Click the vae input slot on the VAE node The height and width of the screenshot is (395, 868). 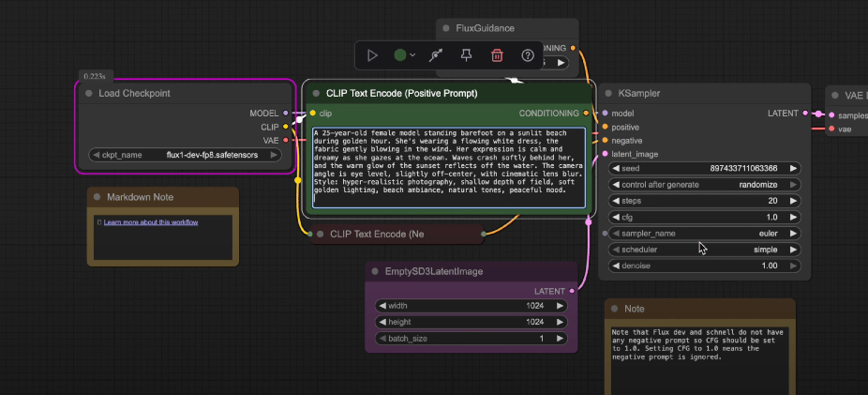(x=831, y=129)
